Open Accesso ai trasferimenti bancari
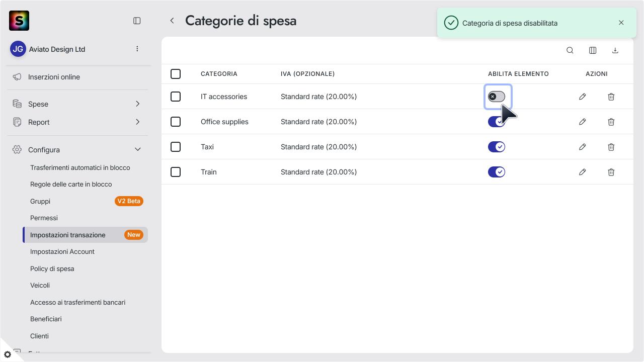Viewport: 644px width, 362px height. click(x=78, y=302)
